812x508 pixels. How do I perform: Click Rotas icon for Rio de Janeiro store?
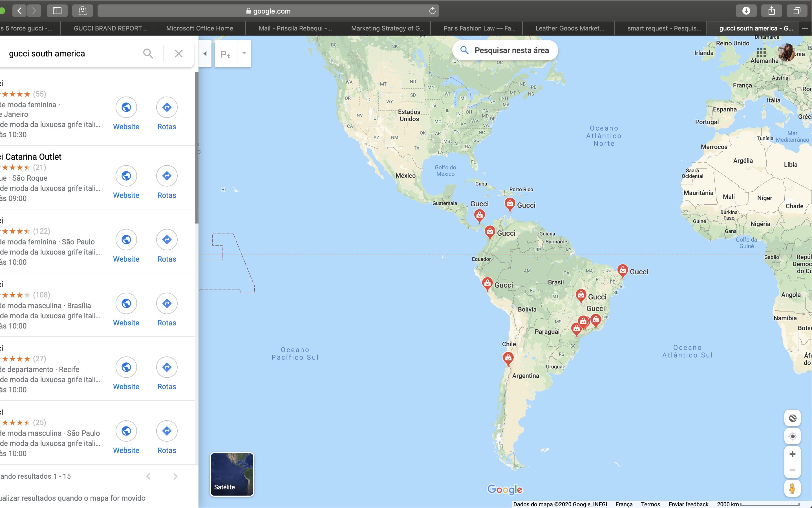click(167, 107)
